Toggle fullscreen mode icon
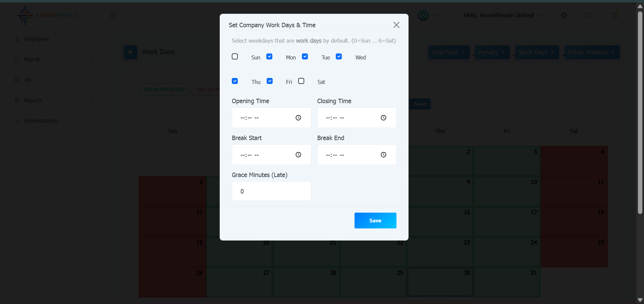The image size is (644, 304). [589, 15]
